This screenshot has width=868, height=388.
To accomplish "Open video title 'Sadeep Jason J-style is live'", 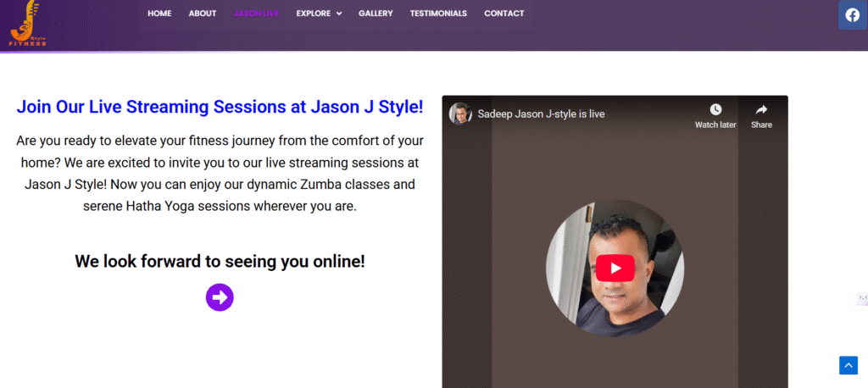I will pyautogui.click(x=541, y=114).
